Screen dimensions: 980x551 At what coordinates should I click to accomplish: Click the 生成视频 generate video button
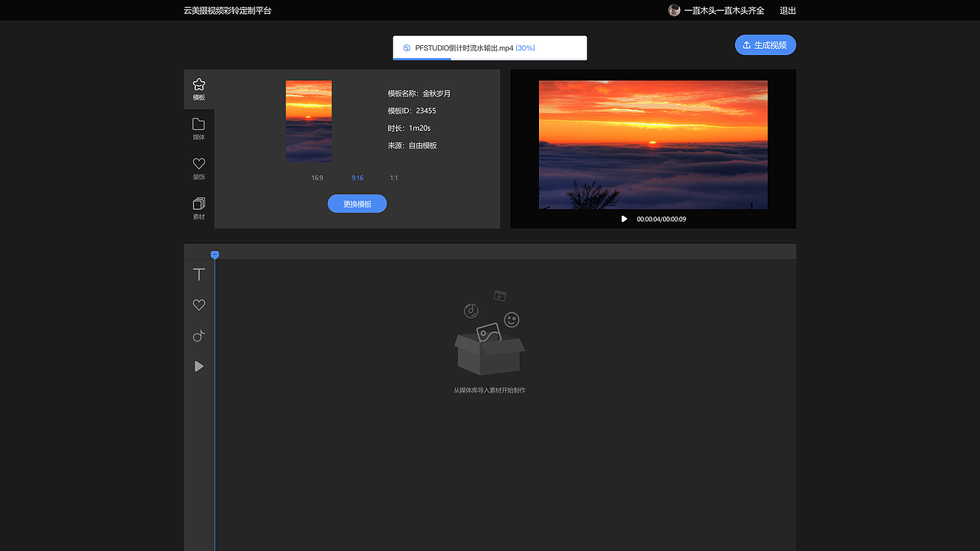click(x=766, y=45)
